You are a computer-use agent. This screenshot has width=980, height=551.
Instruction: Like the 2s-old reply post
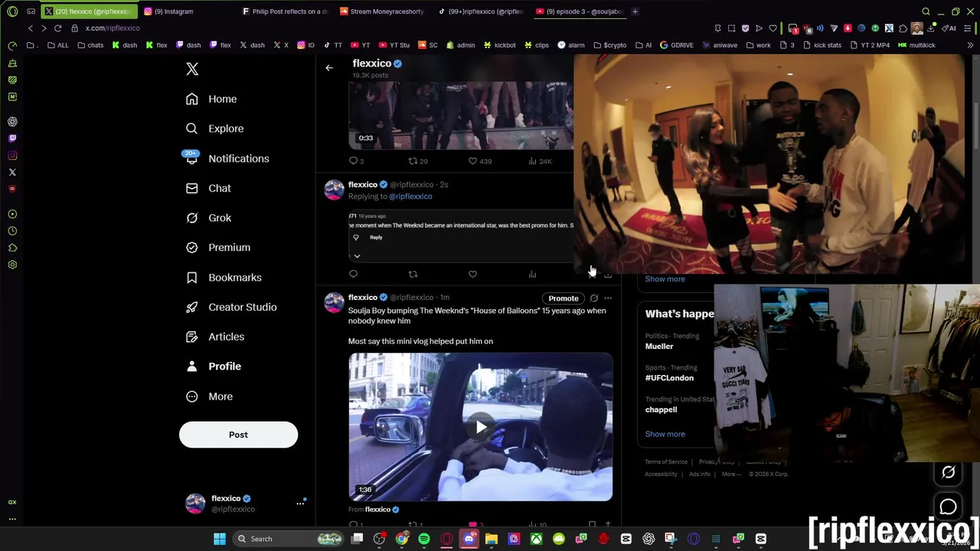tap(472, 274)
